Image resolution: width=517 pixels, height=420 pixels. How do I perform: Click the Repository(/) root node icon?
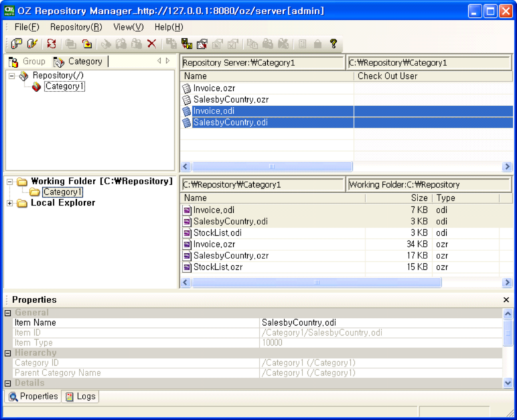[x=24, y=75]
